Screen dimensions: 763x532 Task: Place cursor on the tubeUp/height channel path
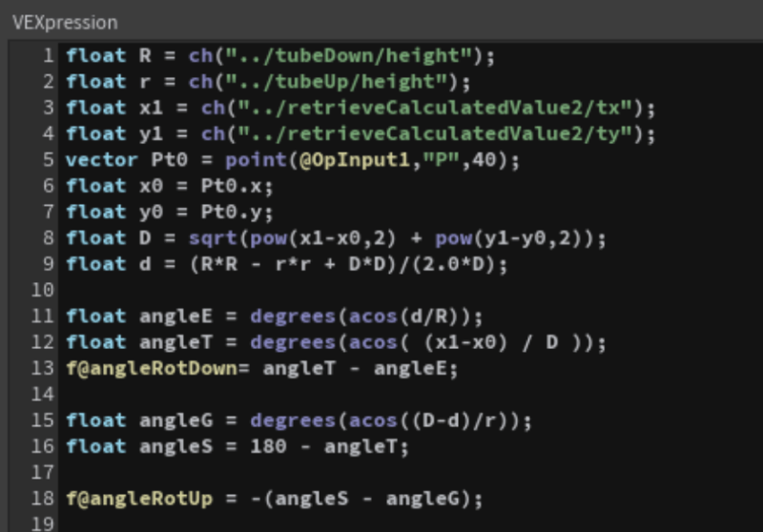pyautogui.click(x=341, y=82)
